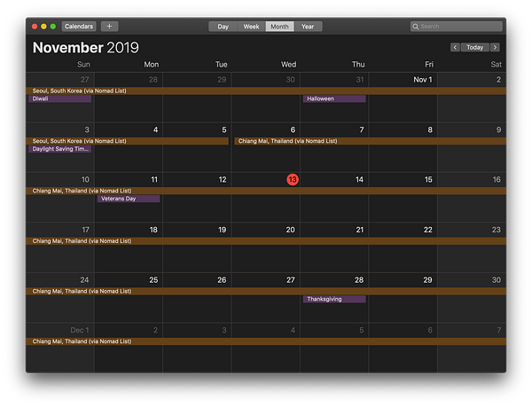Select Seoul, South Korea event starting October 27
Screen dimensions: 532x407
(x=266, y=91)
